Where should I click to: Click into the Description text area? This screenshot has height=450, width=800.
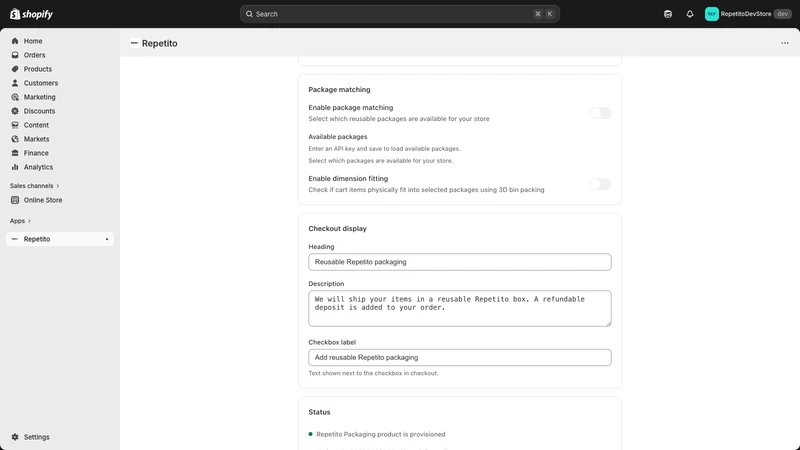pos(460,308)
